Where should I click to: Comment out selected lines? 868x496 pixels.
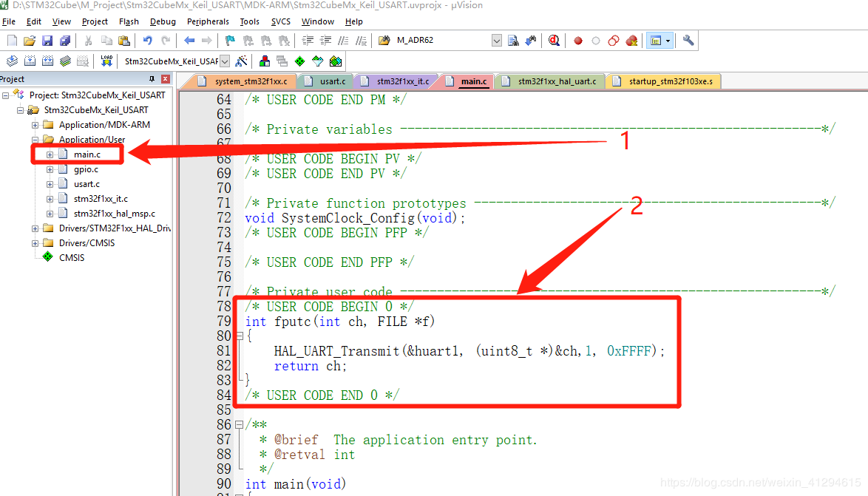(343, 41)
